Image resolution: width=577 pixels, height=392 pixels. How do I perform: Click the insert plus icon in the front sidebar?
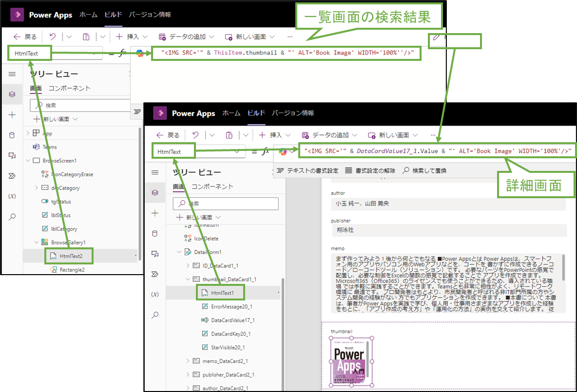155,213
